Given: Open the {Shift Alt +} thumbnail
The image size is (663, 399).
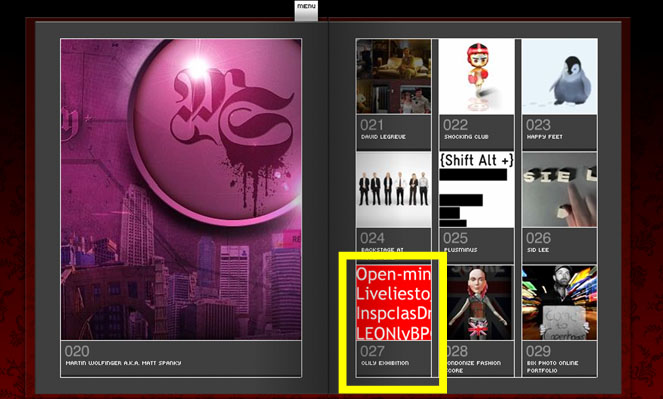Looking at the screenshot, I should [477, 189].
